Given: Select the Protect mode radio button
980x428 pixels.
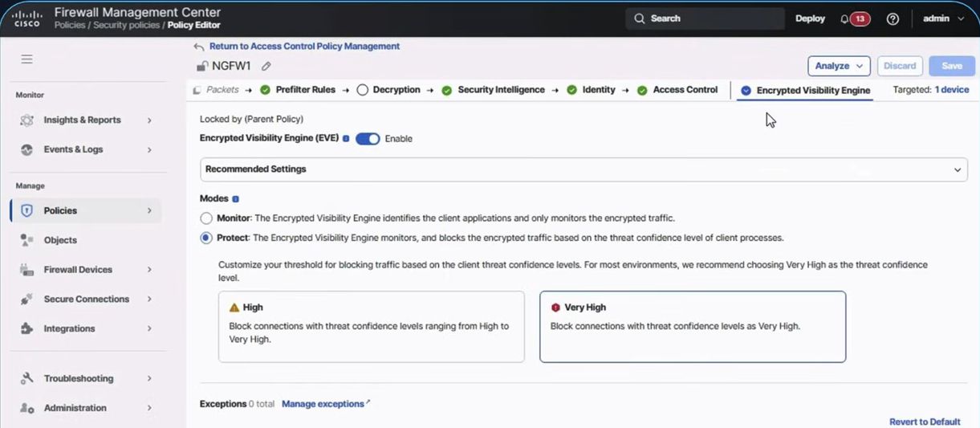Looking at the screenshot, I should [x=206, y=238].
